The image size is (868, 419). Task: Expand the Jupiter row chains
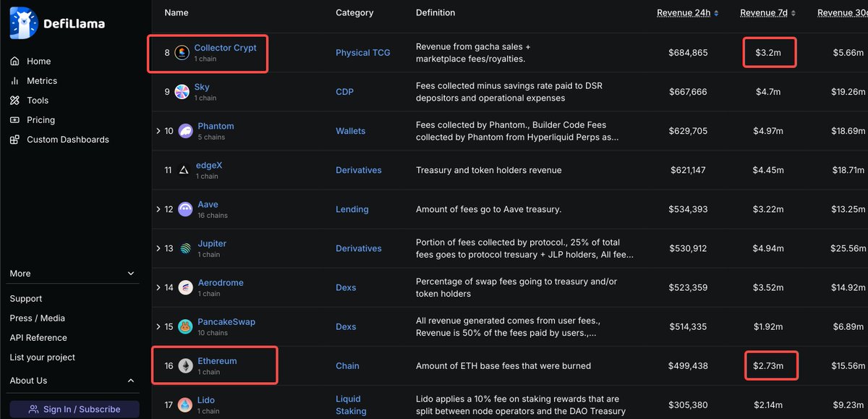click(x=158, y=248)
